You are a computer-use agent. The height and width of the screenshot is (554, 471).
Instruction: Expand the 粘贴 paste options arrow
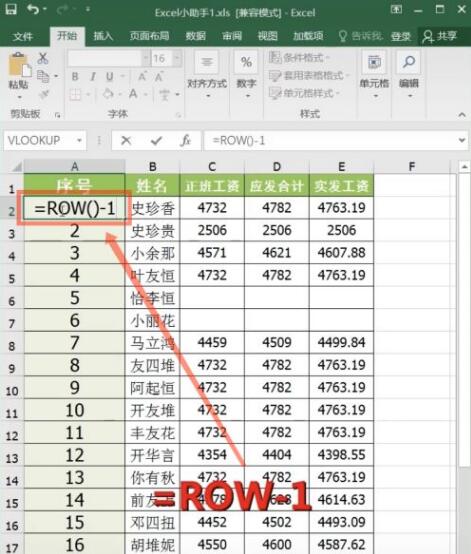tap(19, 96)
